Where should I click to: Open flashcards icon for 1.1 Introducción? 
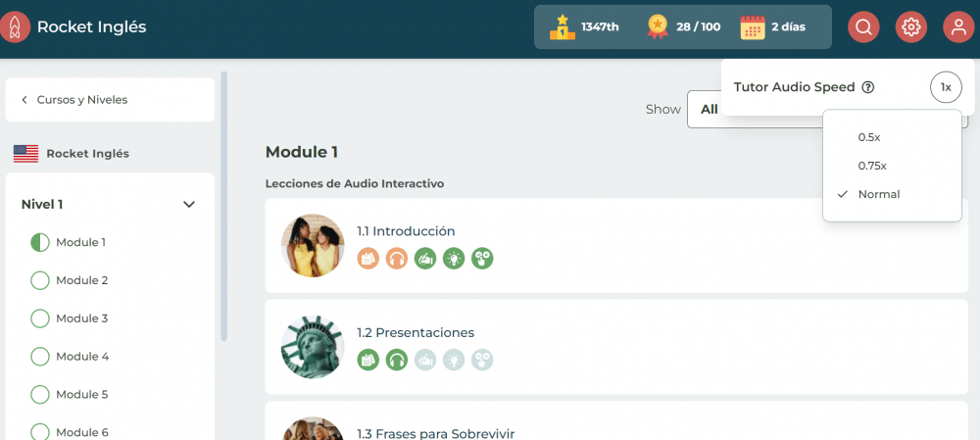point(368,258)
